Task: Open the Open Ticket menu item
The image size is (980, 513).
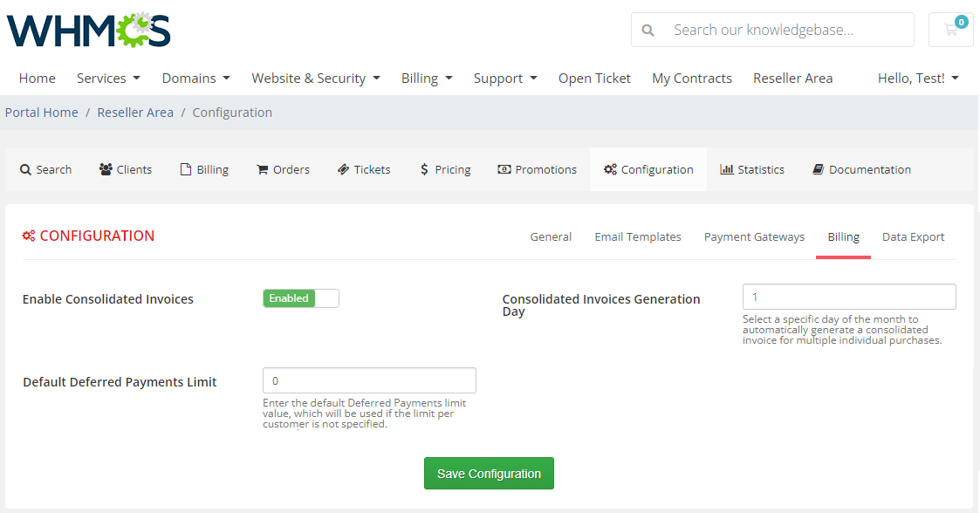Action: coord(594,79)
